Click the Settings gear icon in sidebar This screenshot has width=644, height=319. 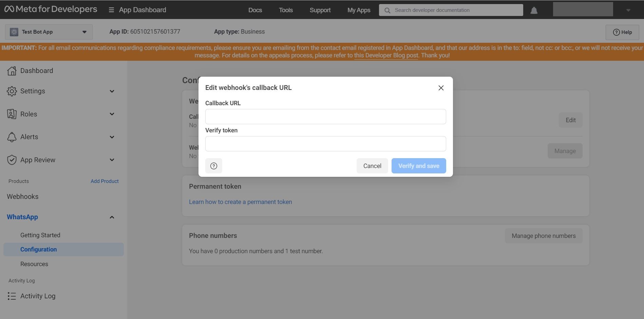pos(12,91)
